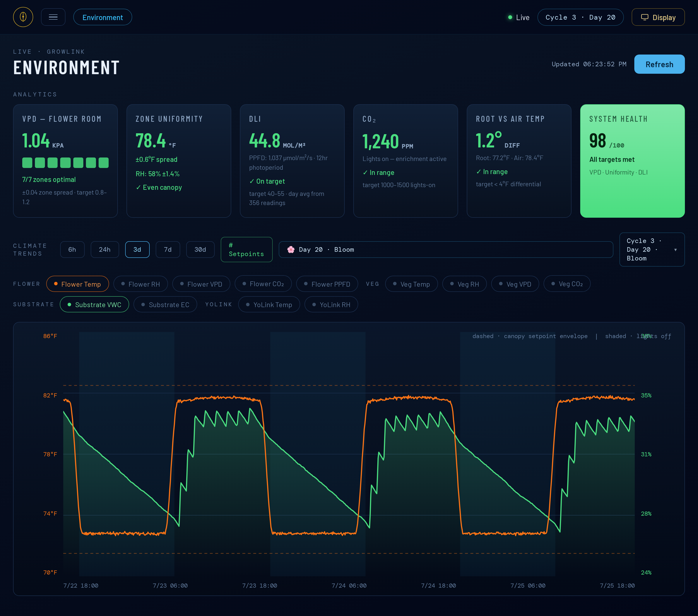The width and height of the screenshot is (698, 616).
Task: Toggle the Setpoints overlay
Action: tap(246, 250)
